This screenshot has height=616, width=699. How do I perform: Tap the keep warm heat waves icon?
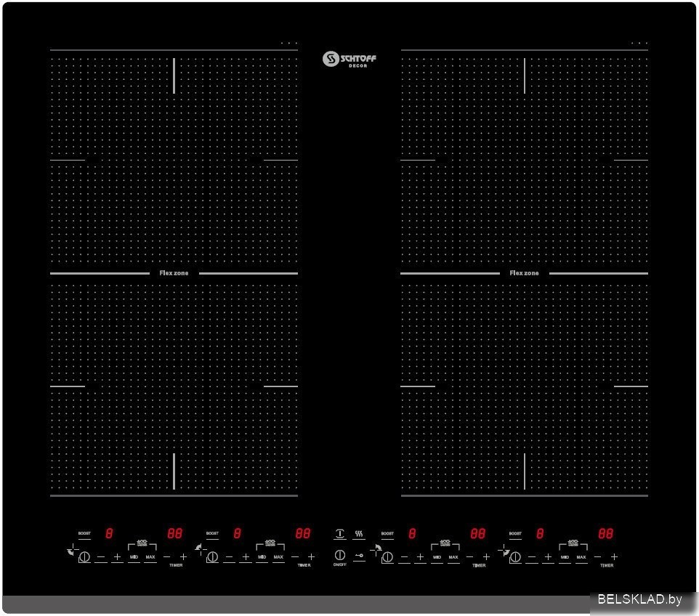(x=359, y=534)
